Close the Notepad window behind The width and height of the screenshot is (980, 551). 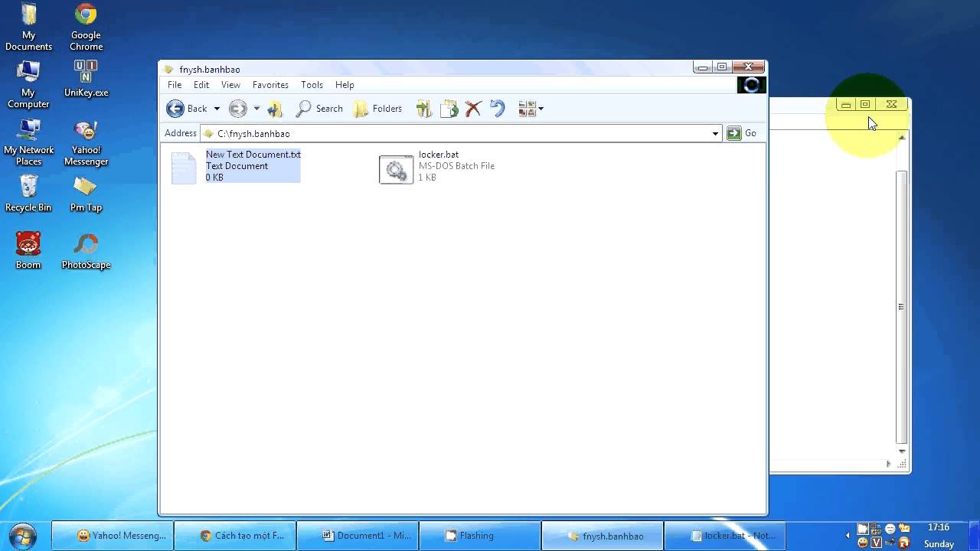click(x=891, y=104)
